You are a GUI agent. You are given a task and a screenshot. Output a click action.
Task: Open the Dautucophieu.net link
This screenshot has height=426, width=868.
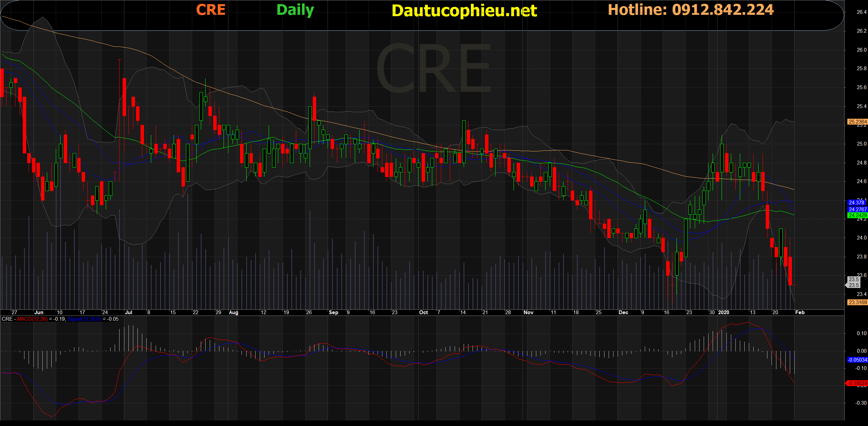click(x=464, y=11)
